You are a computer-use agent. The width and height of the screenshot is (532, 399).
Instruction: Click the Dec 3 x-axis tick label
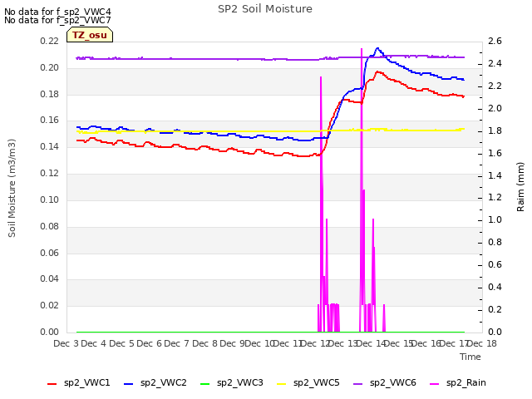[x=66, y=343]
